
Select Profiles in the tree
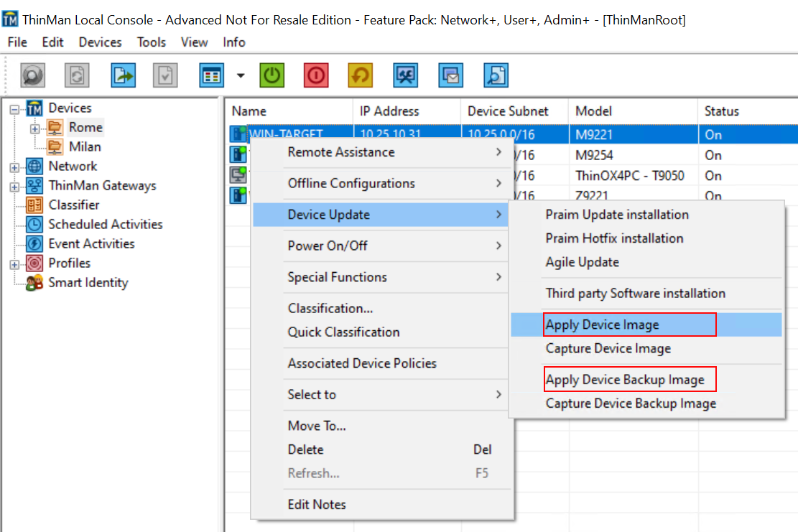point(69,263)
